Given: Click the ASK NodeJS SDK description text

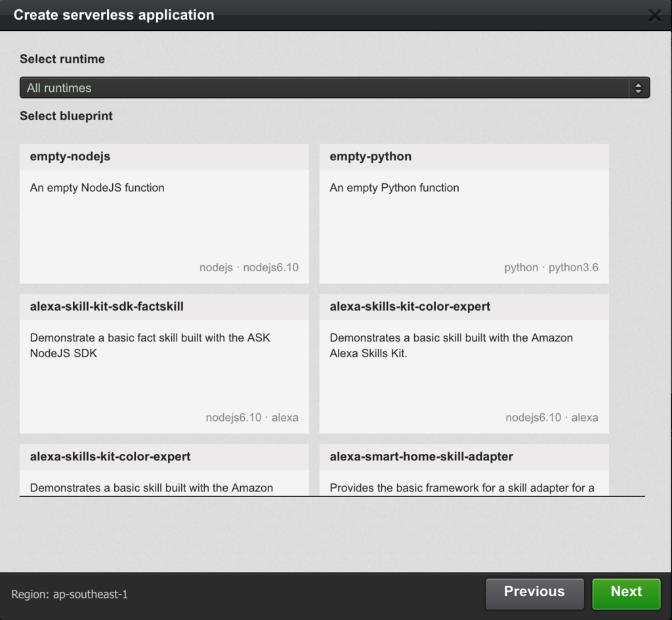Looking at the screenshot, I should tap(150, 345).
